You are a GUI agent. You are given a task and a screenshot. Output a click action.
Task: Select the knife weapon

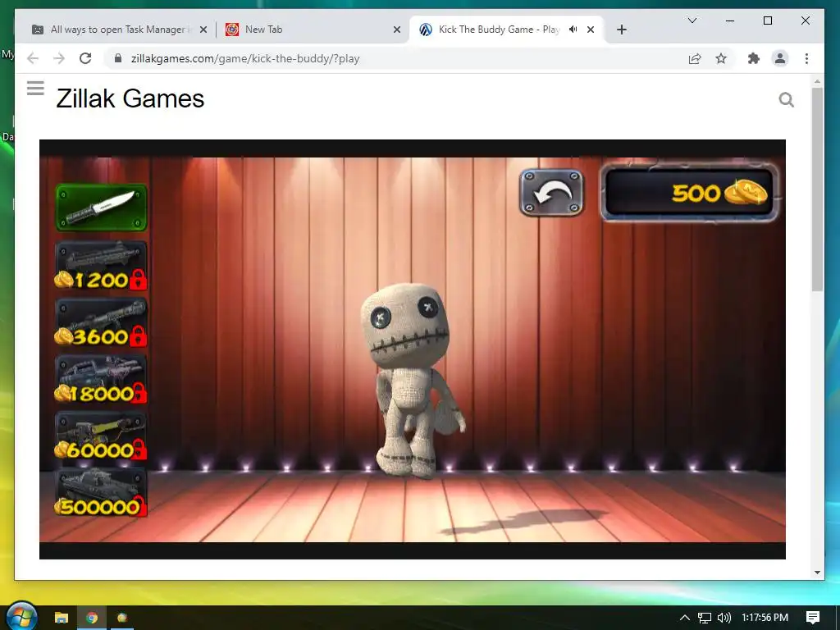click(x=101, y=208)
